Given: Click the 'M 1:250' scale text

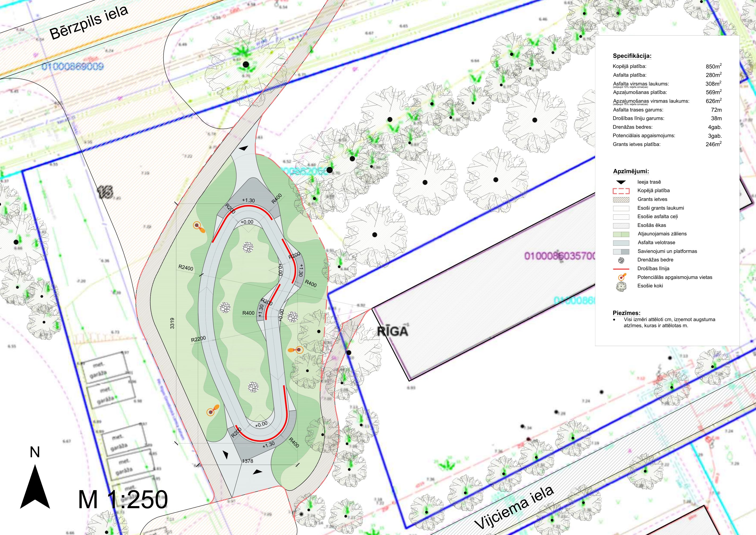Looking at the screenshot, I should [x=123, y=500].
